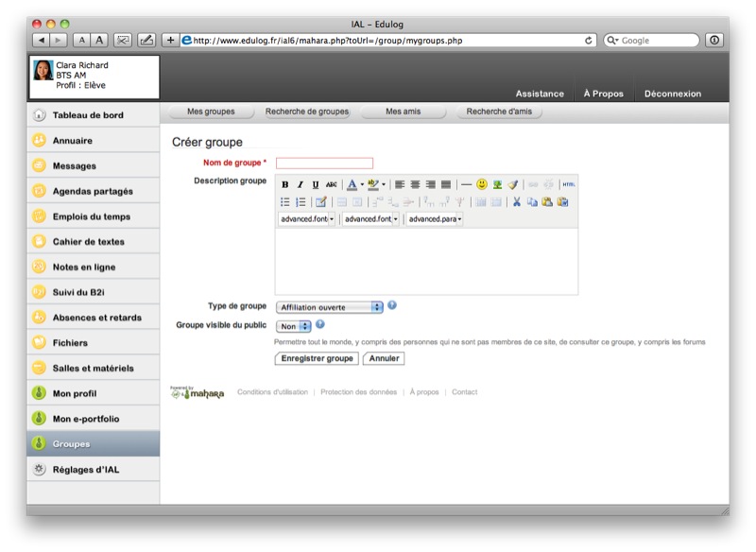The height and width of the screenshot is (552, 756).
Task: Toggle strikethrough text formatting
Action: (x=331, y=184)
